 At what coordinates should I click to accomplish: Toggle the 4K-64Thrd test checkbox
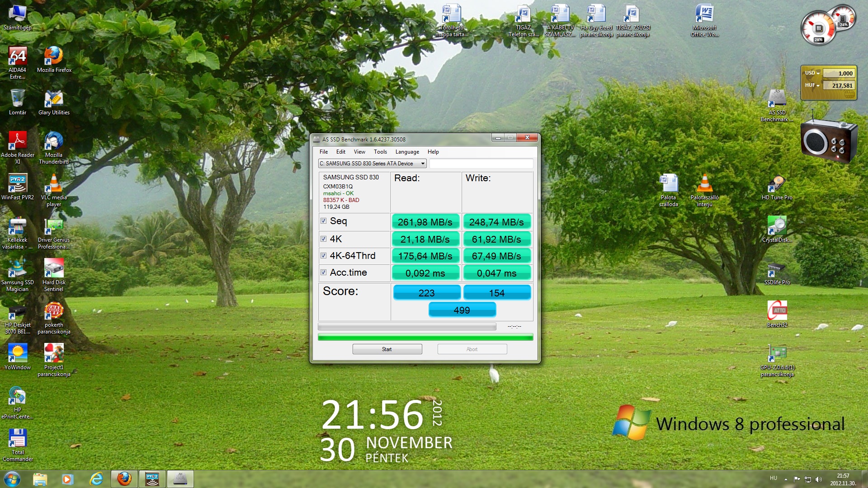(x=323, y=256)
